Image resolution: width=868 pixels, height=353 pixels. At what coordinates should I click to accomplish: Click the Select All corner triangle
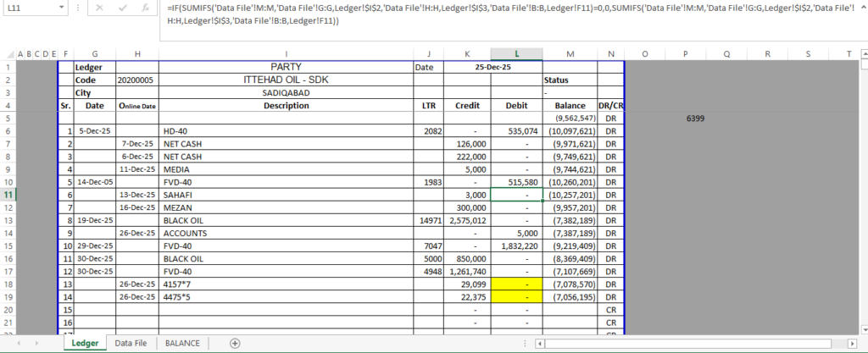pos(11,54)
